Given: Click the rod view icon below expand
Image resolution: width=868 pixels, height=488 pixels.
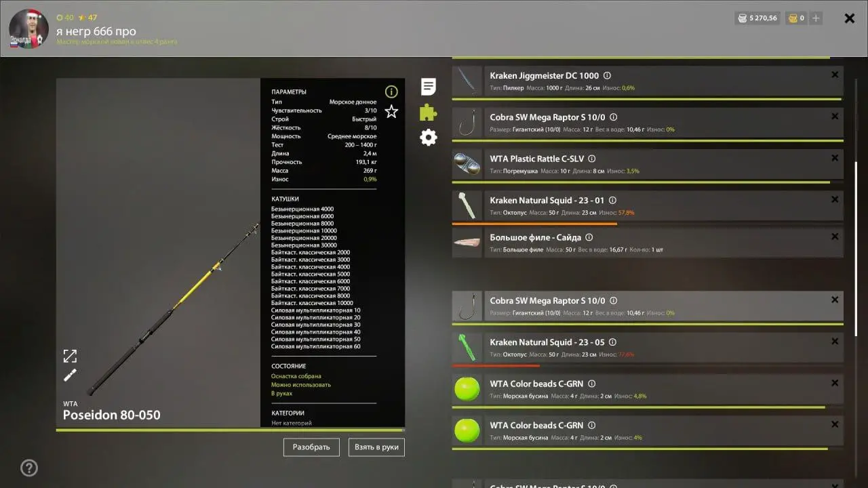Looking at the screenshot, I should (70, 375).
